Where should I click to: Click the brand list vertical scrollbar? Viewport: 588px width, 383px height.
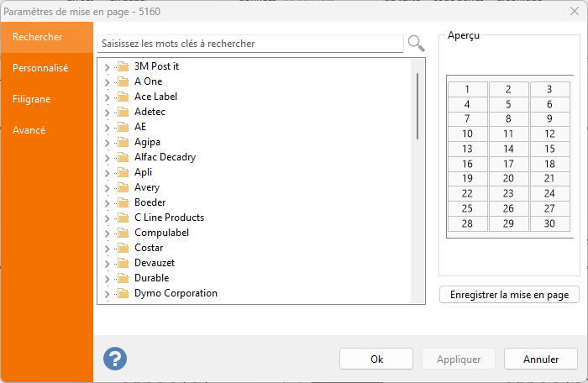pos(417,107)
